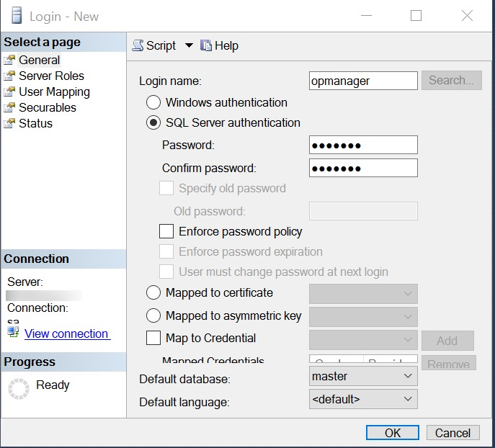Click the Server Roles page icon
Image resolution: width=495 pixels, height=448 pixels.
pyautogui.click(x=9, y=76)
